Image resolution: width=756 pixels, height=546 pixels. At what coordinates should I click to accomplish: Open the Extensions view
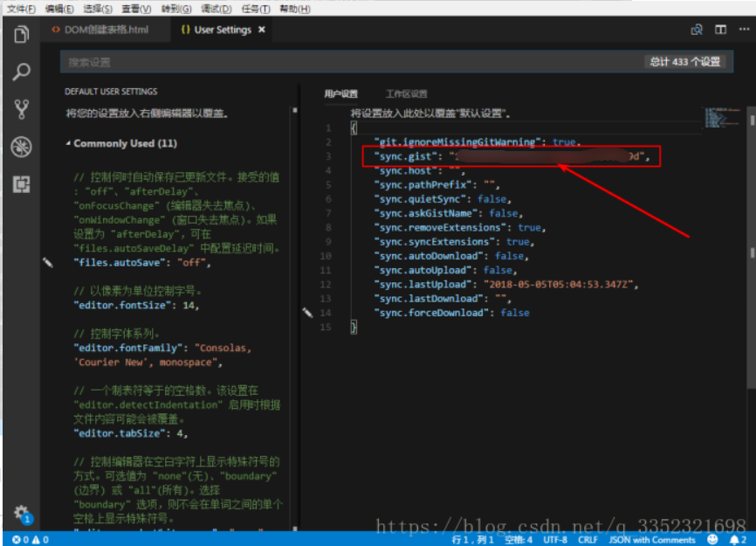click(21, 183)
